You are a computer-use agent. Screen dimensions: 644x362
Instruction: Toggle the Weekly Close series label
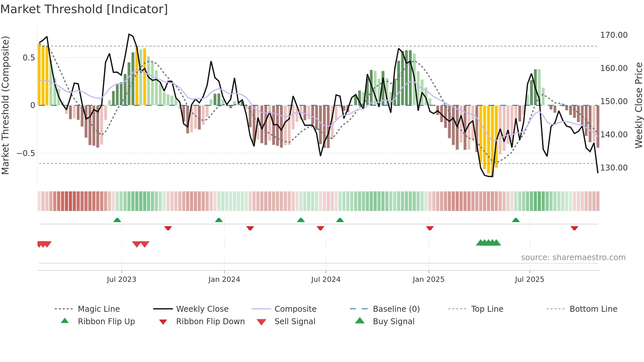click(202, 309)
